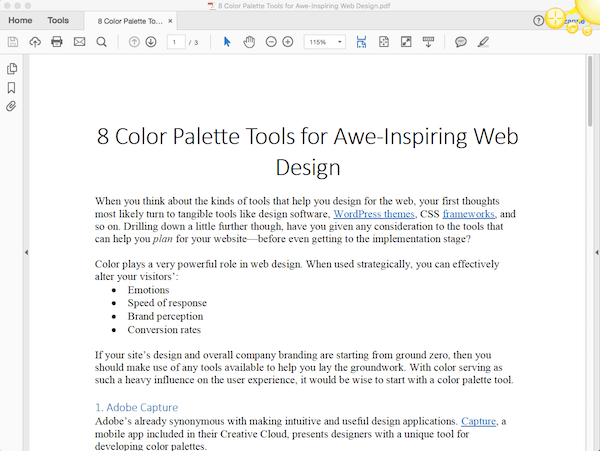
Task: Enter full screen mode
Action: click(x=406, y=42)
